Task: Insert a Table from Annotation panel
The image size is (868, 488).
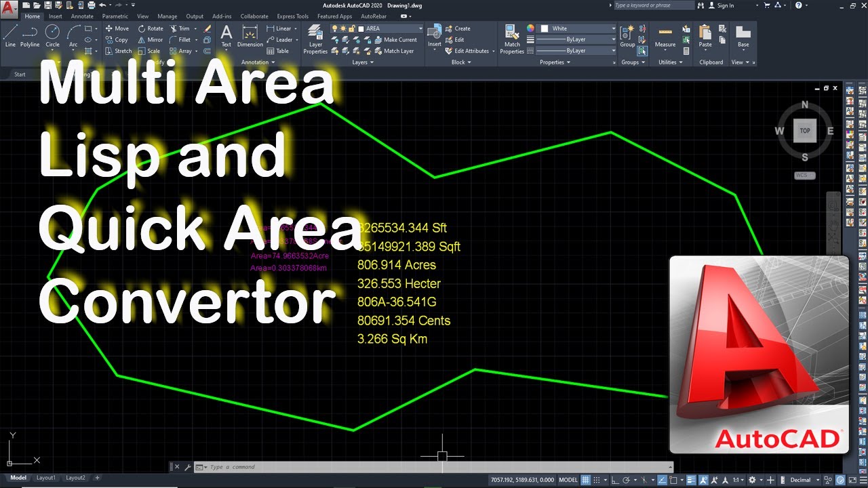Action: tap(278, 51)
